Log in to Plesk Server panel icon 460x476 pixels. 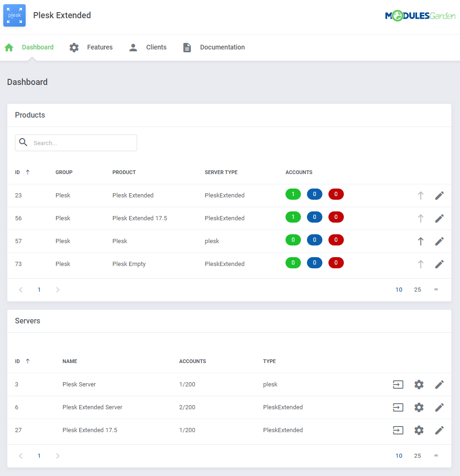point(398,385)
